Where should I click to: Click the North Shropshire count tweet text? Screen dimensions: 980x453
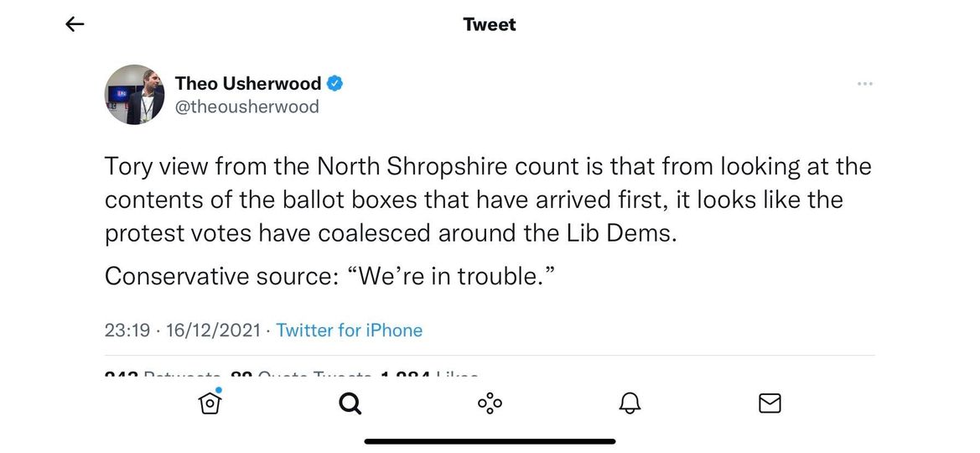[488, 200]
